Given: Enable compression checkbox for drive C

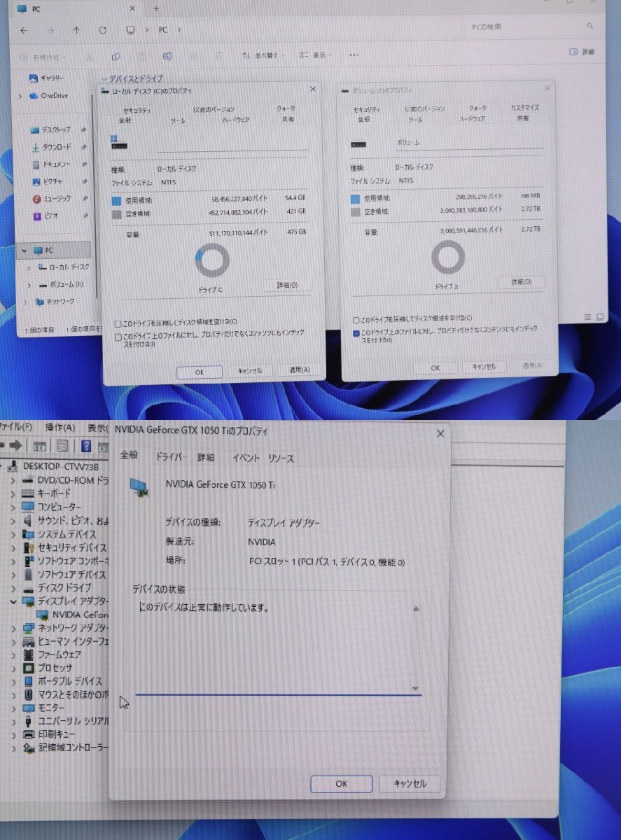Looking at the screenshot, I should click(118, 323).
